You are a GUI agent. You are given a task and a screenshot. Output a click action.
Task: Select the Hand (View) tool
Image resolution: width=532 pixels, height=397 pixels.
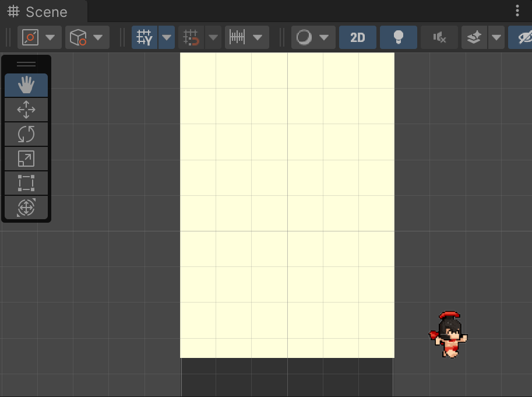26,85
